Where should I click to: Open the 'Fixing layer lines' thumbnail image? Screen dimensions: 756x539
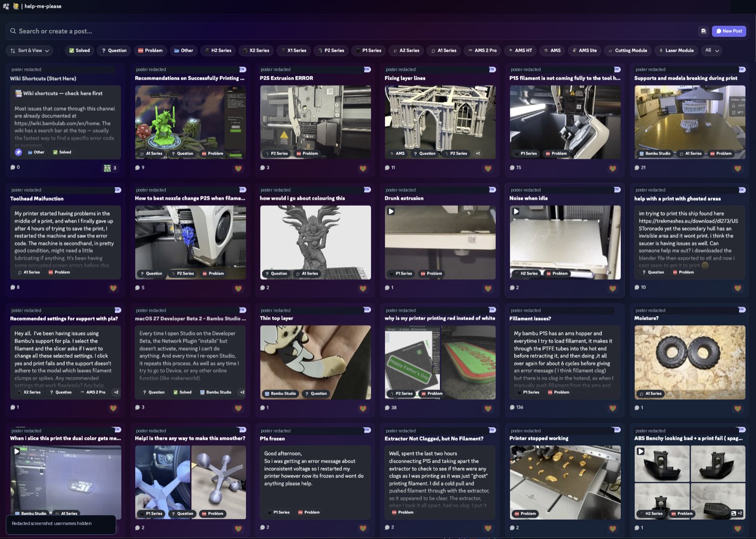440,122
